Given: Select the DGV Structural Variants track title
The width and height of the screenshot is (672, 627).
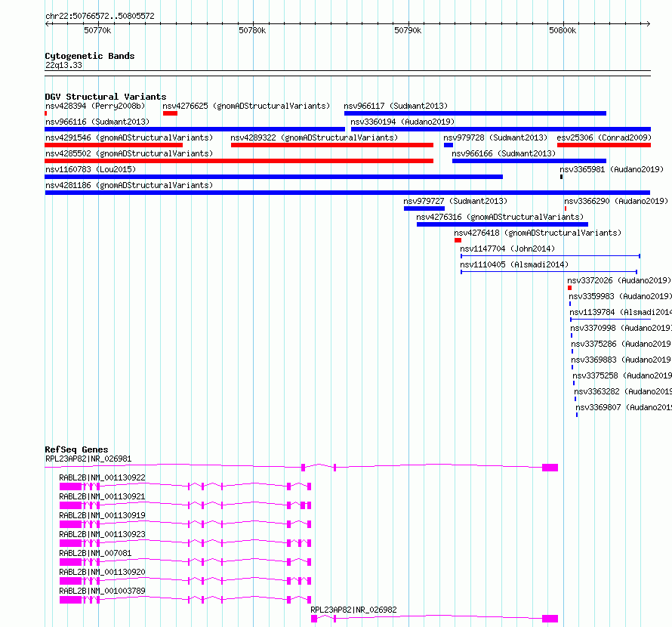Looking at the screenshot, I should point(106,97).
